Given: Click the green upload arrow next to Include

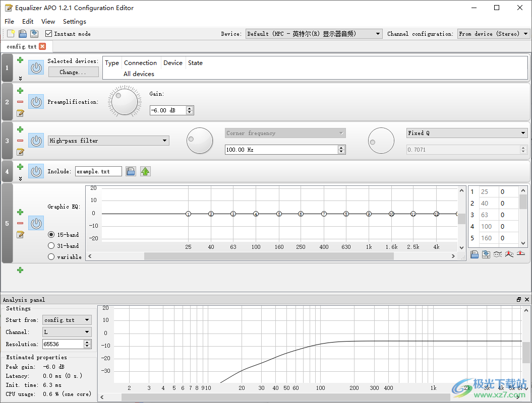Looking at the screenshot, I should coord(145,171).
